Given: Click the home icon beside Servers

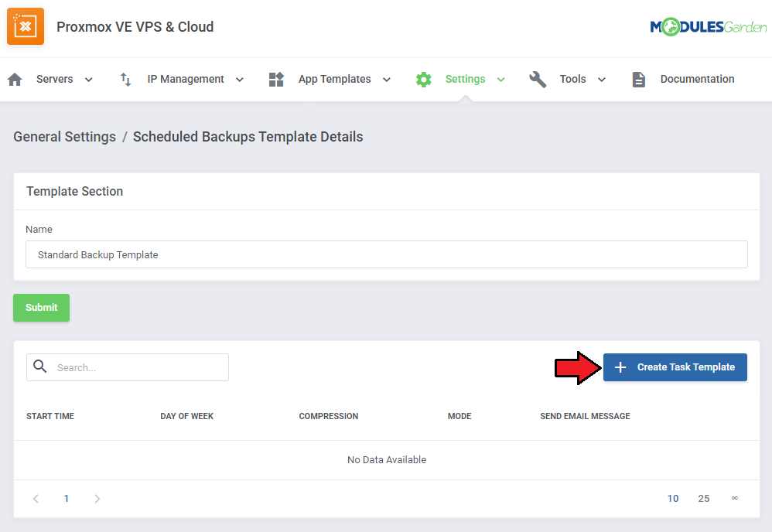Looking at the screenshot, I should pos(15,79).
